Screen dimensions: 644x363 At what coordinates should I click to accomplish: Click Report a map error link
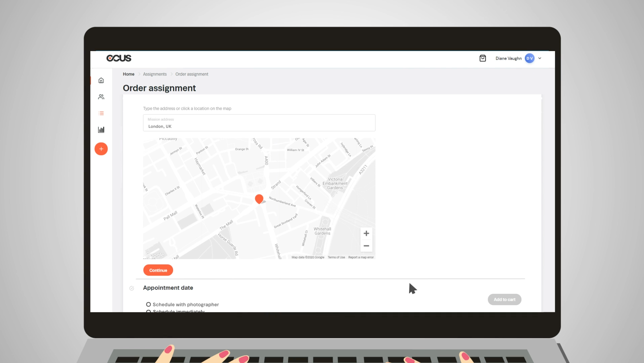coord(361,257)
